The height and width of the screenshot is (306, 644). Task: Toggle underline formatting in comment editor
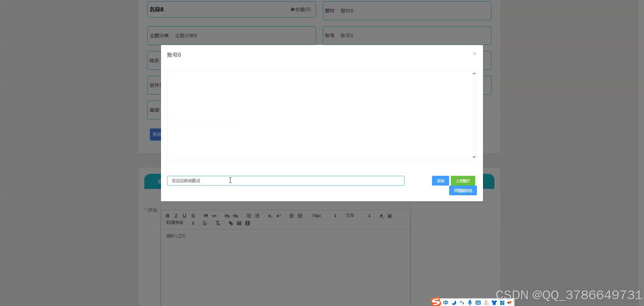click(x=184, y=216)
